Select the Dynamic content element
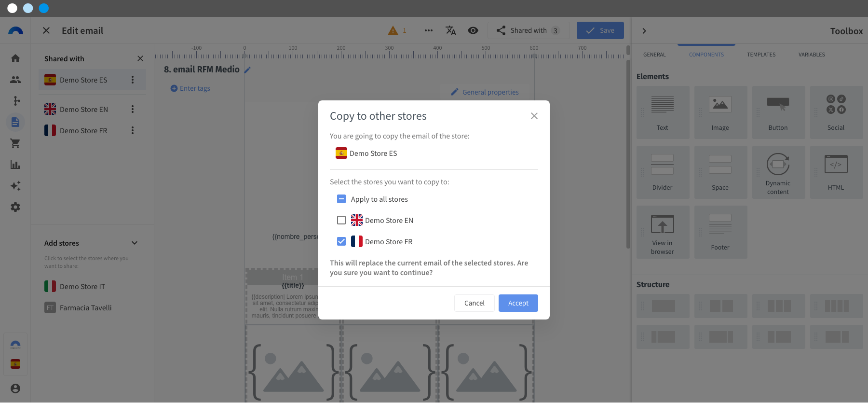The width and height of the screenshot is (868, 403). [778, 172]
